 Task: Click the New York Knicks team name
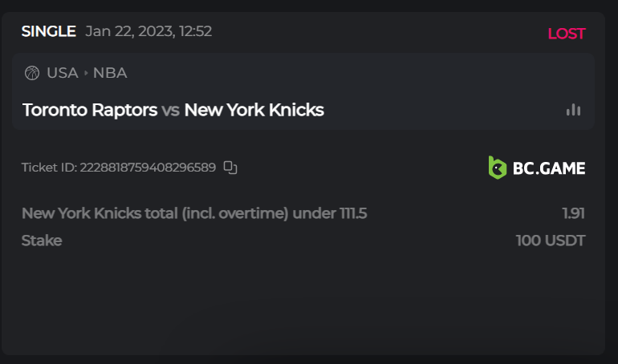coord(254,110)
